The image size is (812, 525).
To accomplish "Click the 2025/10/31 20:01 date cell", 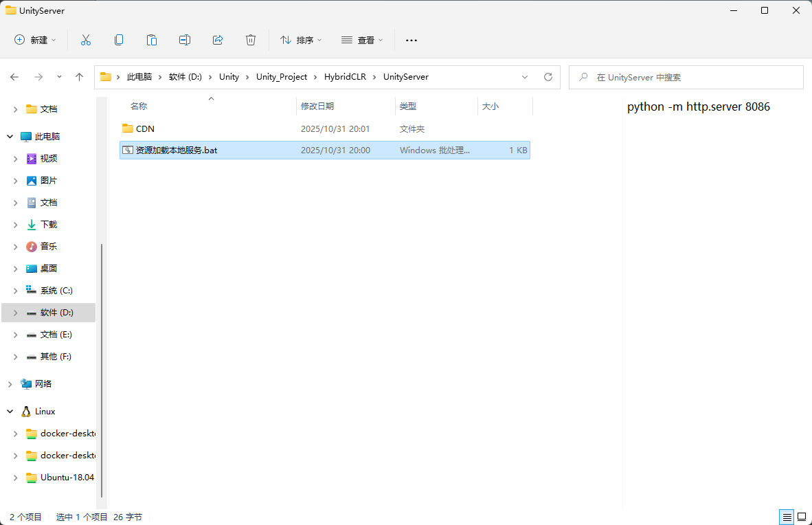I will click(x=335, y=129).
